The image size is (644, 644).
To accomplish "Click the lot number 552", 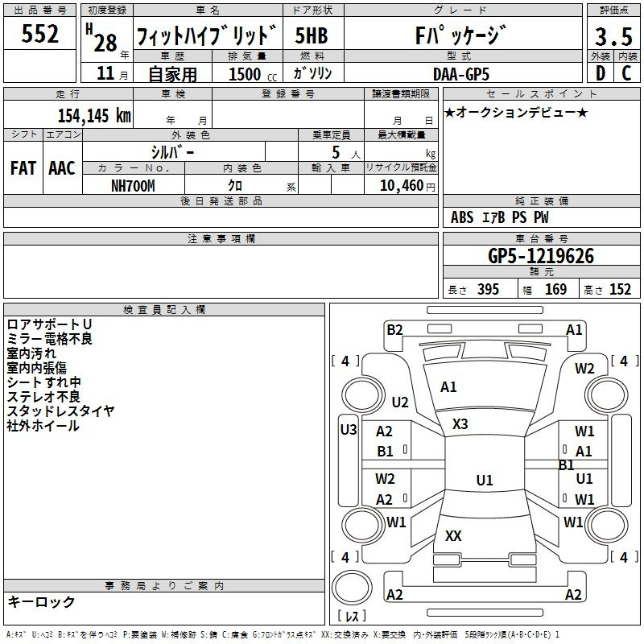I will (x=39, y=34).
